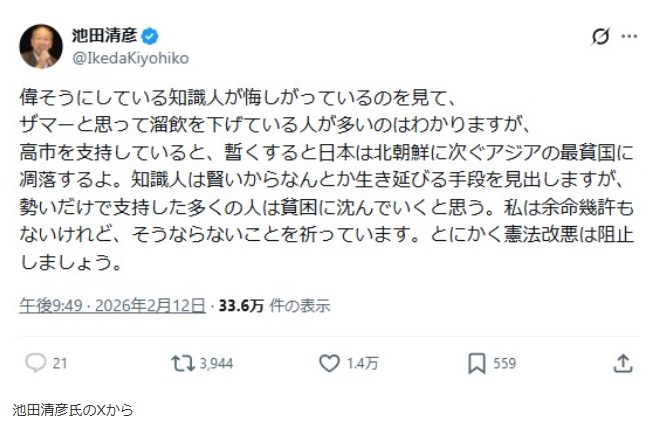The image size is (655, 423).
Task: Click the display name 池田清彦
Action: coord(104,37)
